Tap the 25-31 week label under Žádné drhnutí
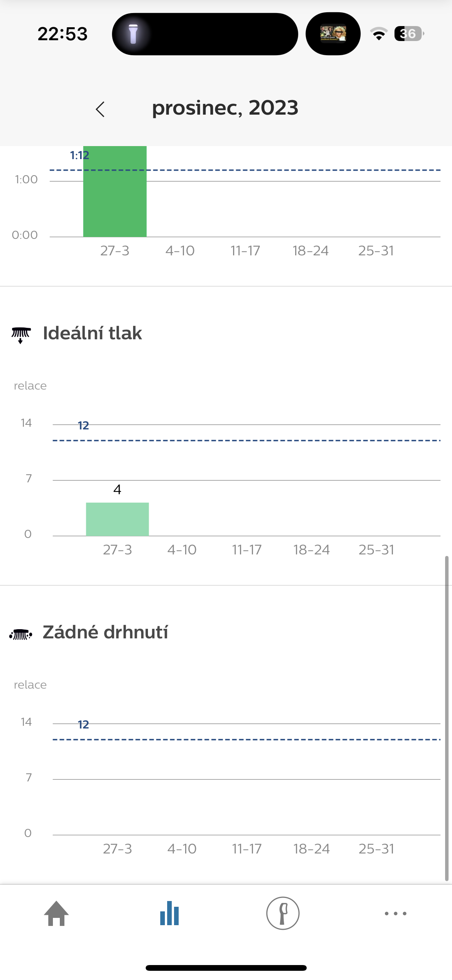452x980 pixels. coord(376,849)
